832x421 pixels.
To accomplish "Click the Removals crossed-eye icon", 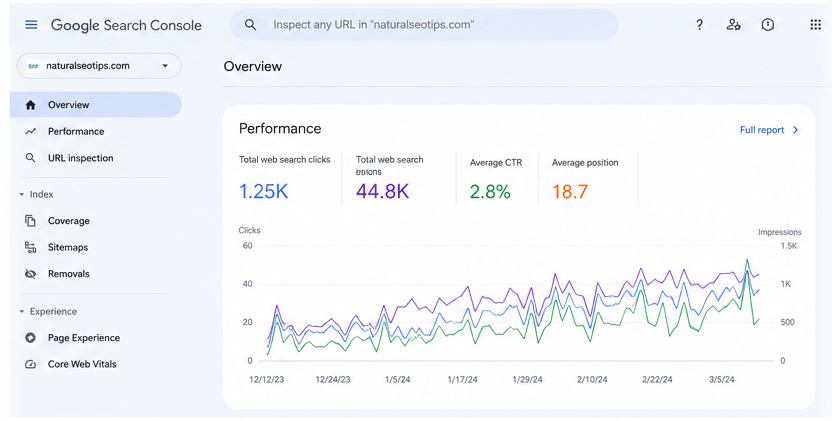I will [31, 274].
